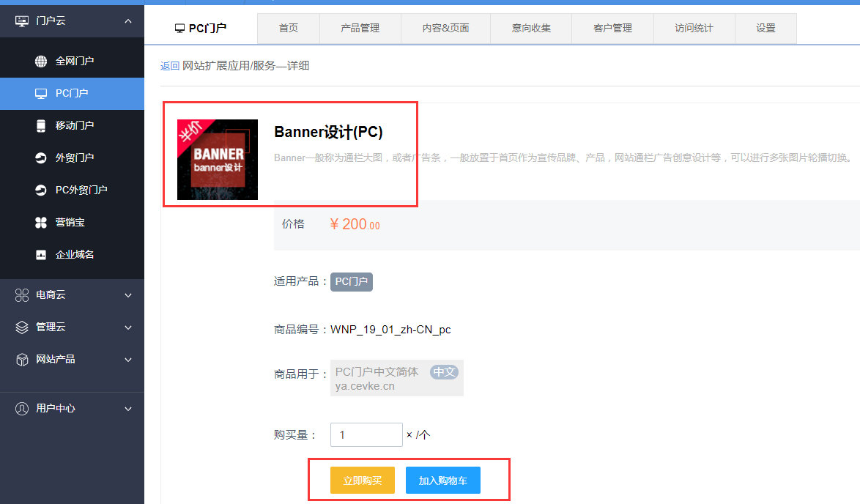Click the Banner设计 product thumbnail

[x=218, y=160]
